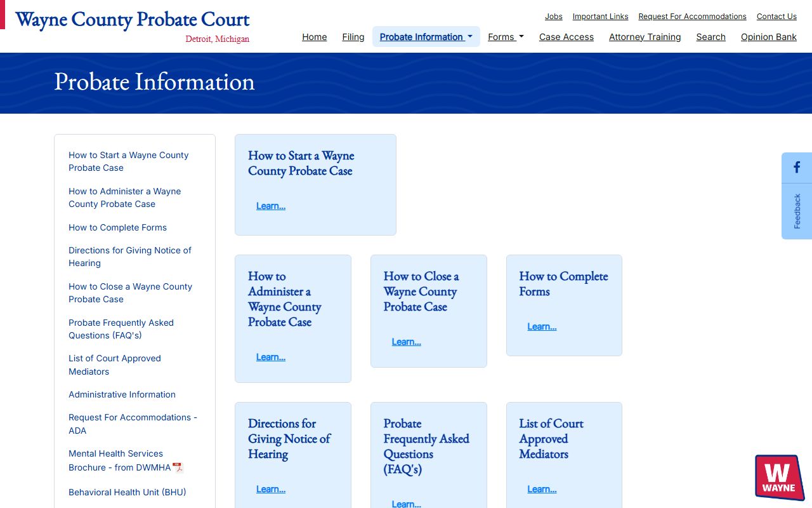This screenshot has height=508, width=812.
Task: Open Mental Health Services Brochure sidebar link
Action: coord(120,460)
